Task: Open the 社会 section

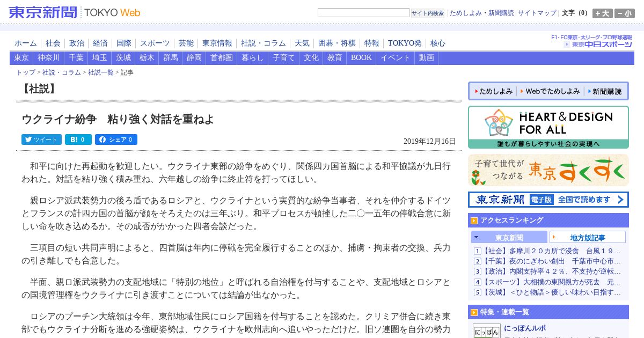Action: pyautogui.click(x=53, y=43)
